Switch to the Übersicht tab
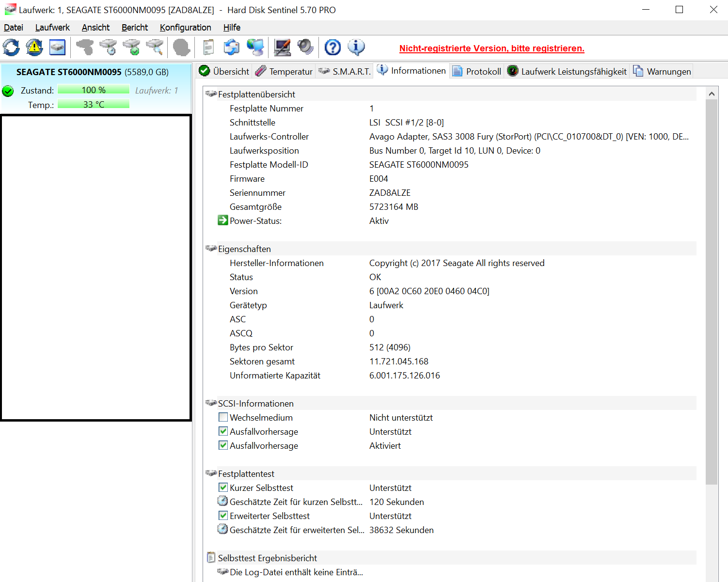728x582 pixels. tap(224, 71)
